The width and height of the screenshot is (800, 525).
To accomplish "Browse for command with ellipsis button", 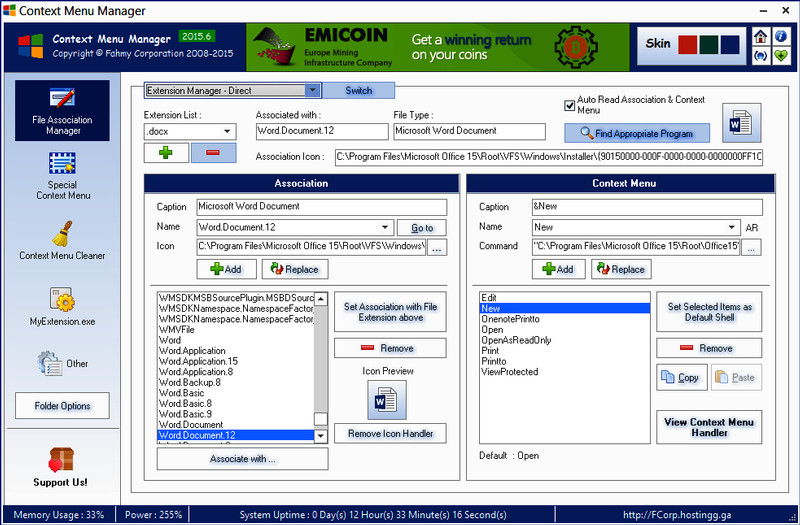I will [x=751, y=247].
